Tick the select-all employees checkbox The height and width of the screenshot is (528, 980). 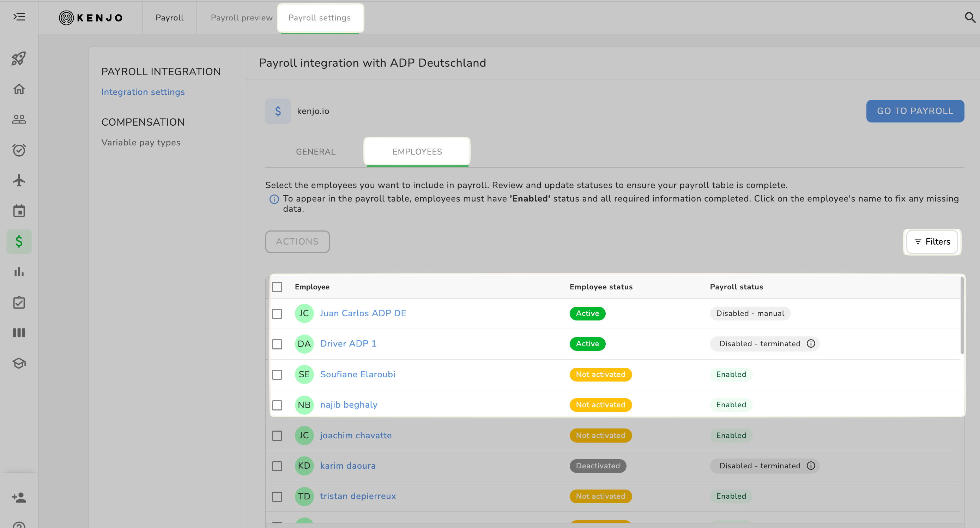click(x=277, y=287)
